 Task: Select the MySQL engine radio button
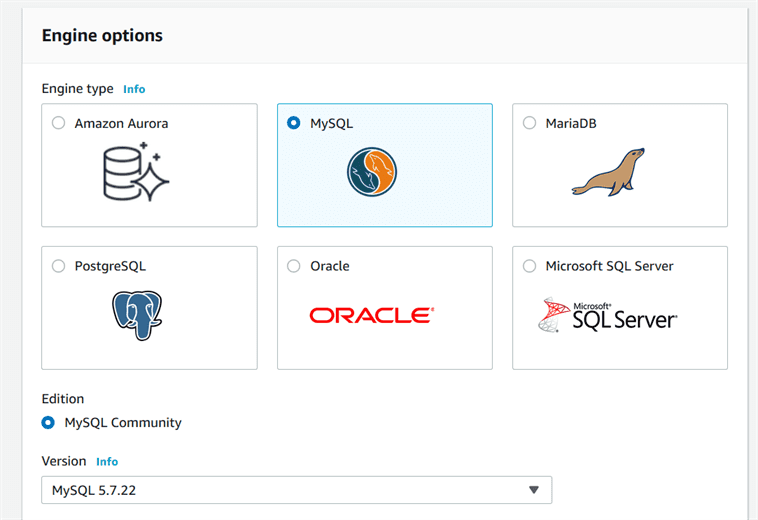coord(294,123)
